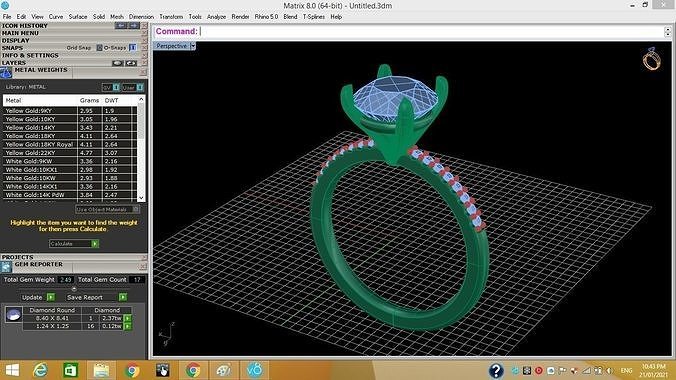The image size is (676, 380).
Task: Click the Update green arrow
Action: click(51, 297)
